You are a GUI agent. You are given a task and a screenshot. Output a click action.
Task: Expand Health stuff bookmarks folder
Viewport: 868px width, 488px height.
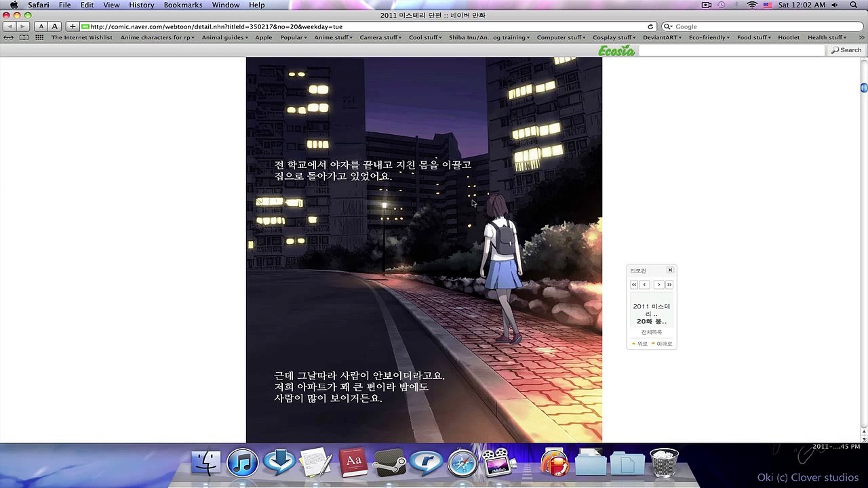[x=827, y=37]
